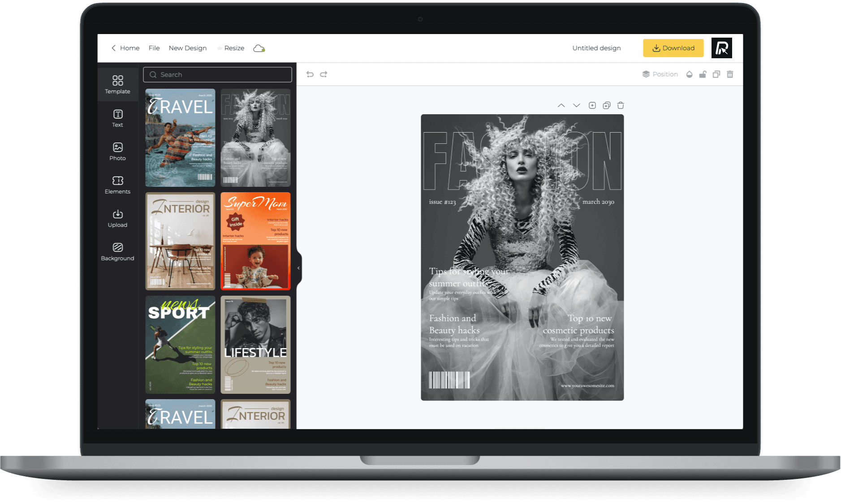Open the Resize option

point(231,48)
